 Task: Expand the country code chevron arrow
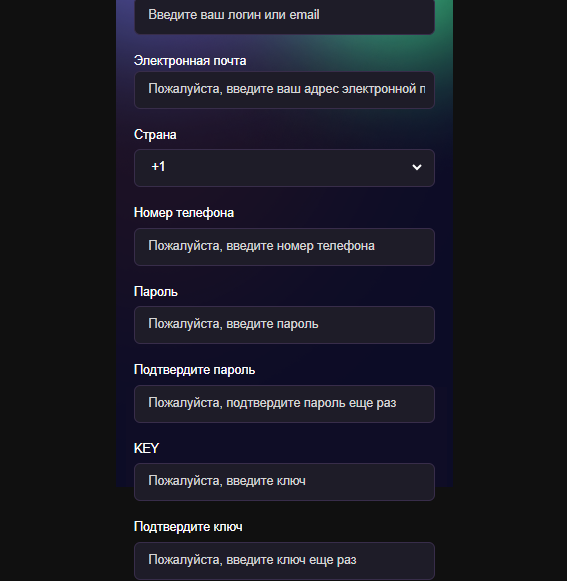(417, 167)
